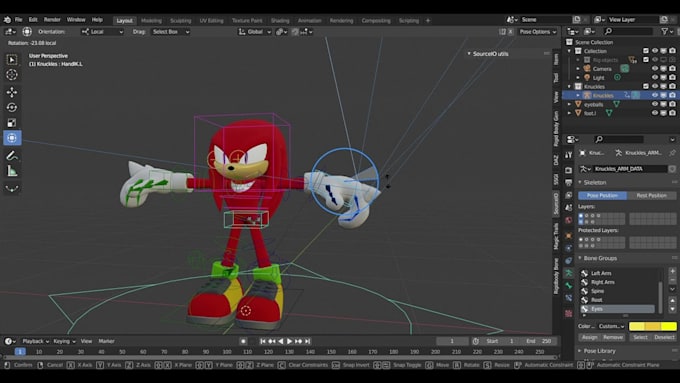Select the 3D Cursor tool

12,75
